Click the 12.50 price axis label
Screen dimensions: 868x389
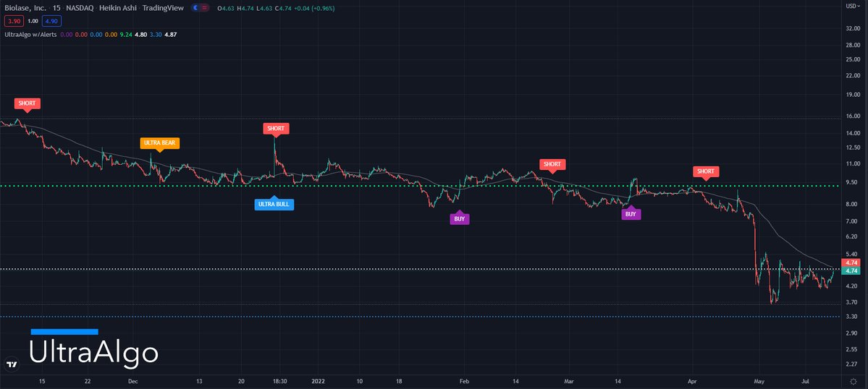(x=852, y=148)
